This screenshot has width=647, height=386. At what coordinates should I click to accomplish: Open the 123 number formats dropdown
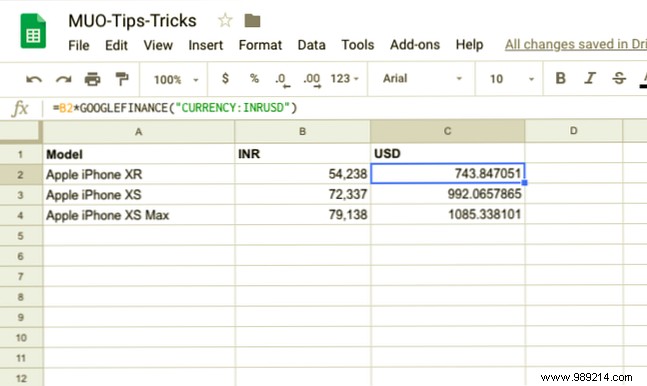click(x=344, y=78)
